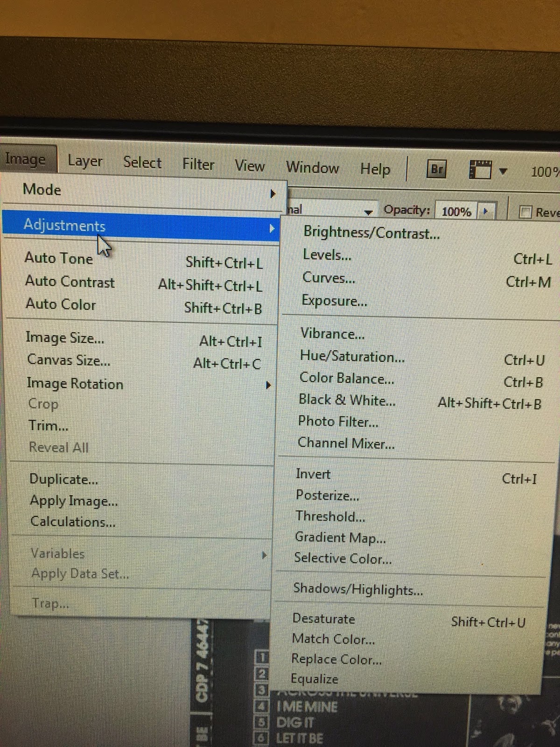Open Canvas Size dialog
This screenshot has height=747, width=560.
click(x=144, y=361)
